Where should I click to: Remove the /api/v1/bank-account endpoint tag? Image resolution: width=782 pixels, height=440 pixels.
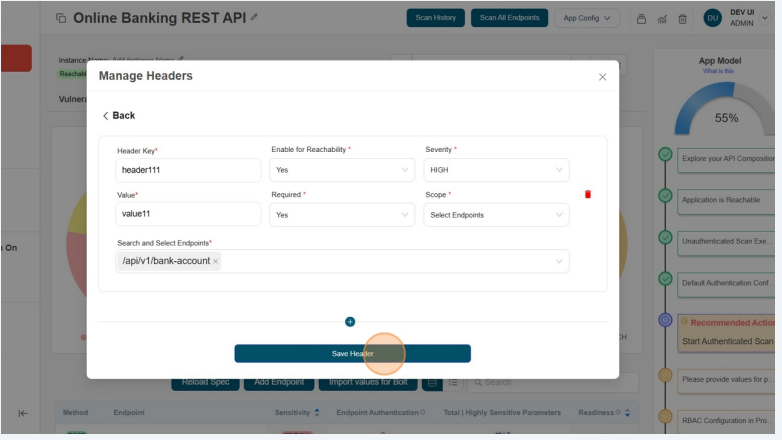point(215,261)
